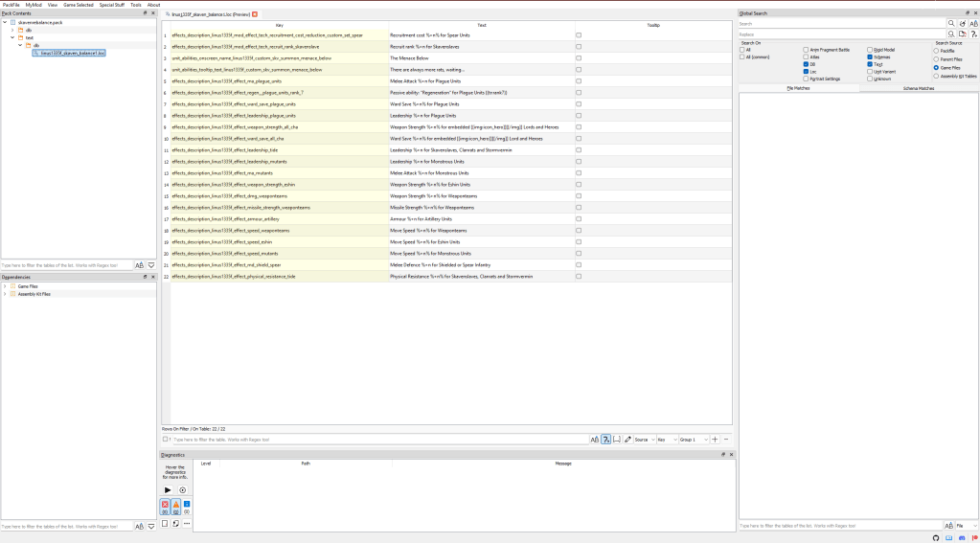Switch to the Schema Matches tab
Viewport: 980px width, 543px height.
point(918,87)
